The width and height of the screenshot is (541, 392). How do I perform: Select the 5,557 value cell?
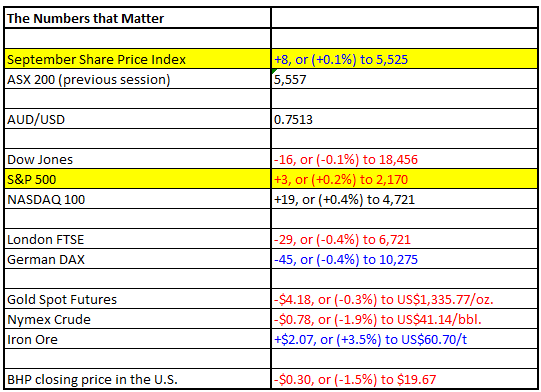(404, 79)
